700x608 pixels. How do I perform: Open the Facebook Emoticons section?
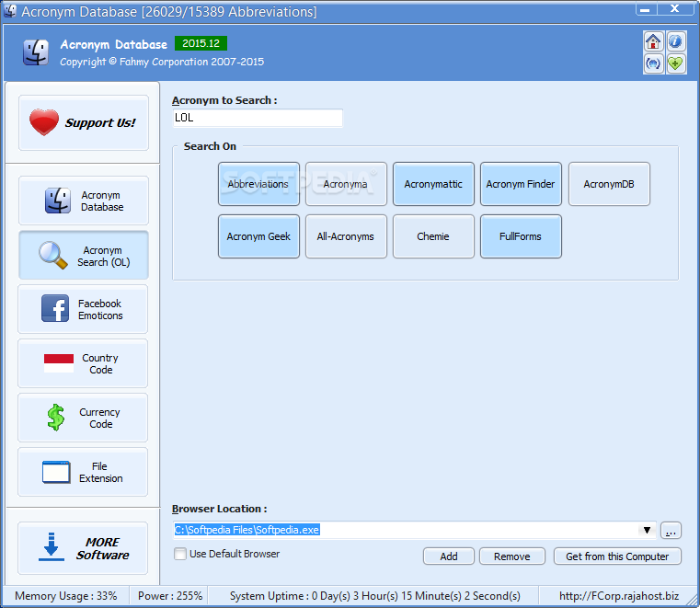pos(83,309)
